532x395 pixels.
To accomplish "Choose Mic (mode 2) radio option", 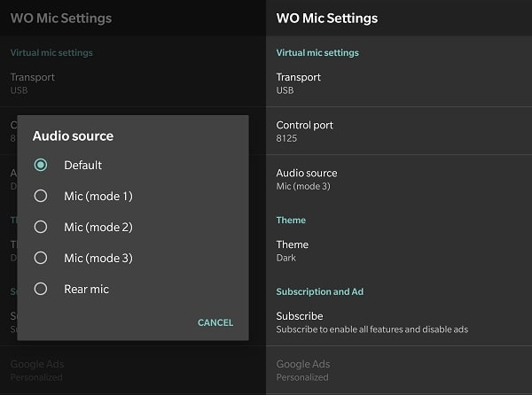I will [x=41, y=227].
